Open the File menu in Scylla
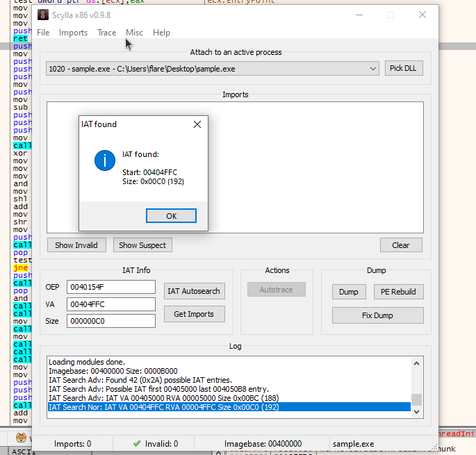Viewport: 476px width, 455px height. click(x=43, y=33)
